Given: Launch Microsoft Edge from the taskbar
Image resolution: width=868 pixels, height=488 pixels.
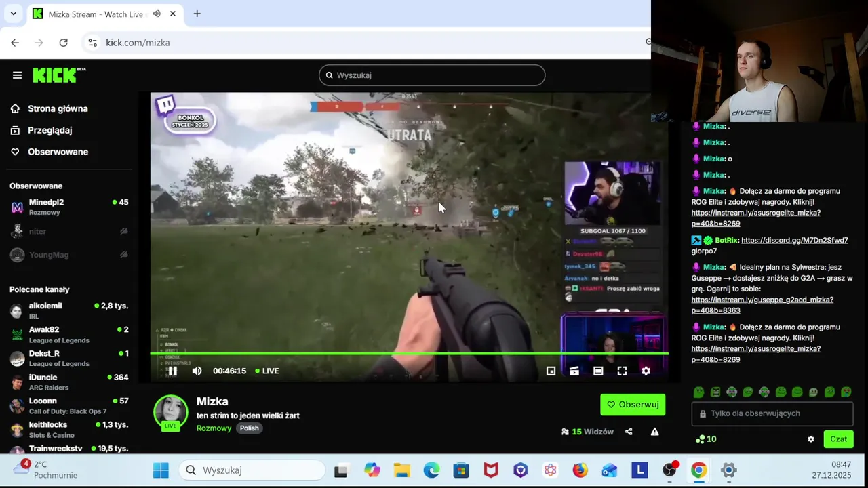Looking at the screenshot, I should pyautogui.click(x=431, y=470).
